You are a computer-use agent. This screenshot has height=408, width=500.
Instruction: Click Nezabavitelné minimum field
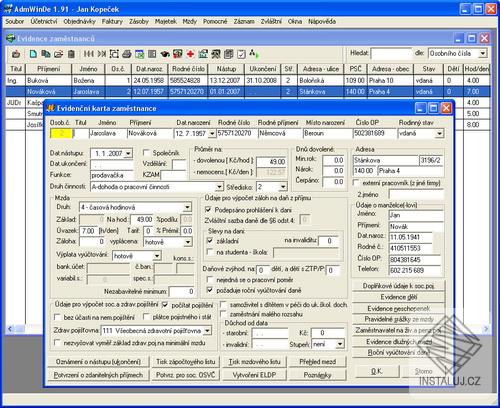tap(182, 291)
